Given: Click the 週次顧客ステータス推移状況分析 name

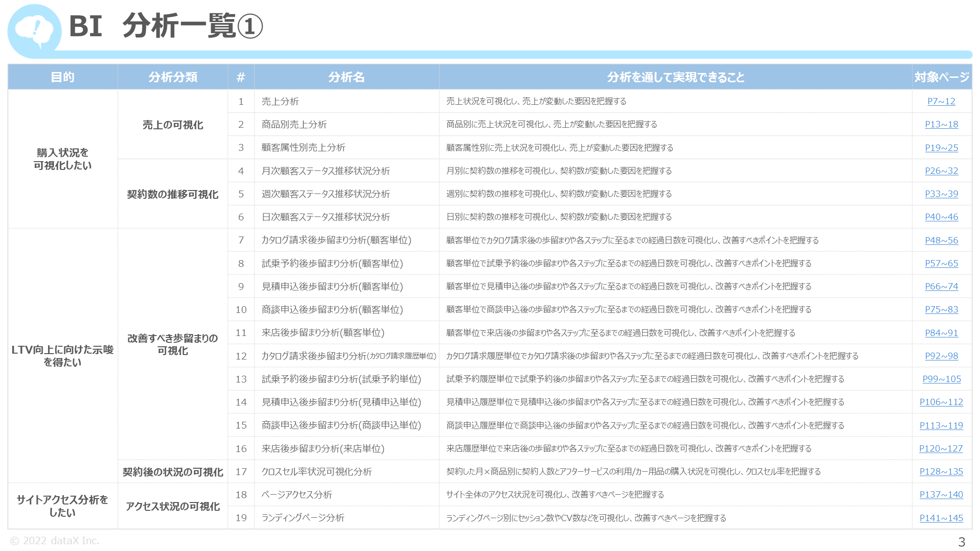Looking at the screenshot, I should pyautogui.click(x=326, y=194).
